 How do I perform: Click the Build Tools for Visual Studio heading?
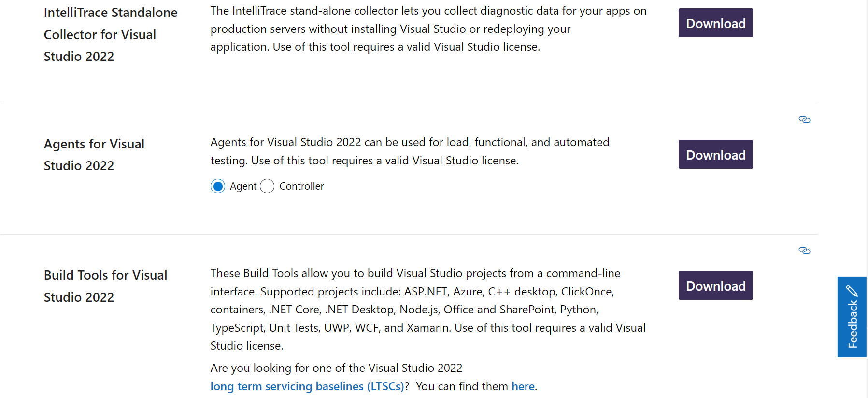(105, 286)
